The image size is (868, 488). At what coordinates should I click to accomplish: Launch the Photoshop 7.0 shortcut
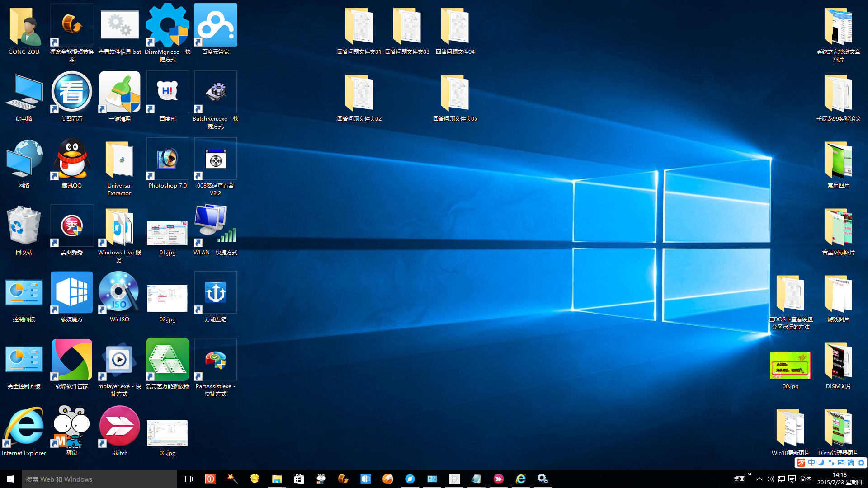coord(167,159)
